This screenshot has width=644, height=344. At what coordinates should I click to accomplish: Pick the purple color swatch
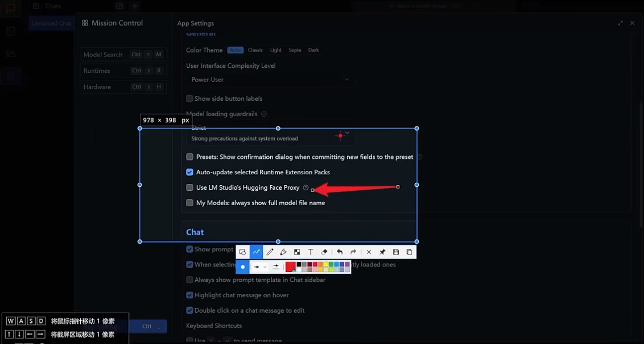click(347, 264)
